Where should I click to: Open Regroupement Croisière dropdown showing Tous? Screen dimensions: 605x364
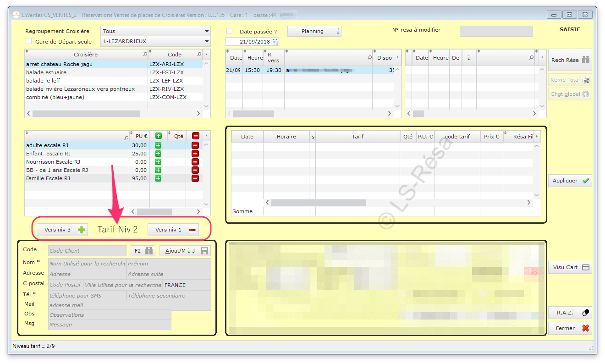(x=155, y=31)
